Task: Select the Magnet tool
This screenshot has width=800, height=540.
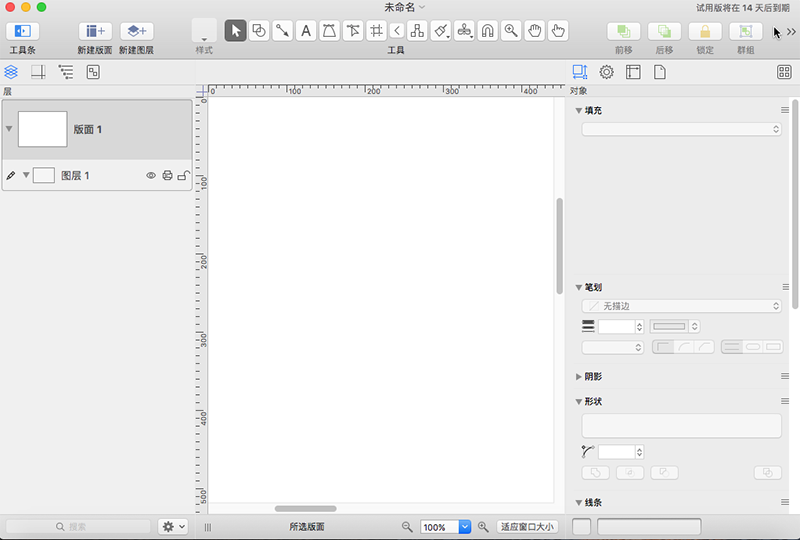Action: (x=487, y=31)
